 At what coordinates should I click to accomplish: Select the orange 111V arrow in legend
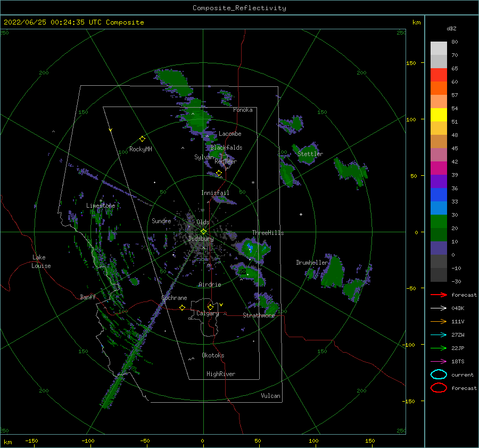(x=439, y=321)
